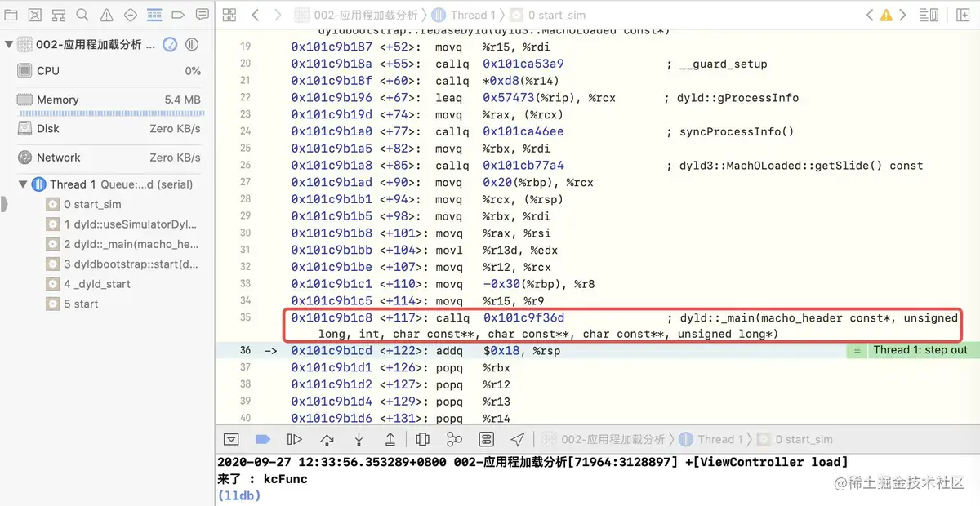The image size is (980, 506).
Task: Open the Project navigator folder icon
Action: [11, 15]
